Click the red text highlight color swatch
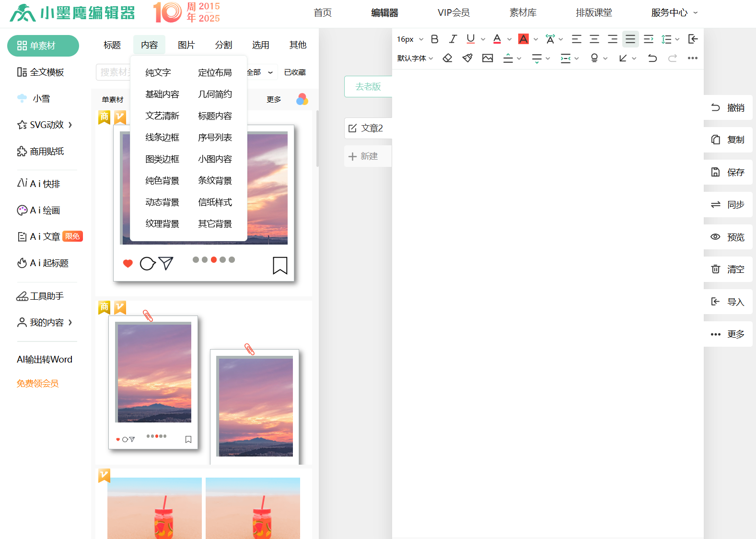 point(523,39)
